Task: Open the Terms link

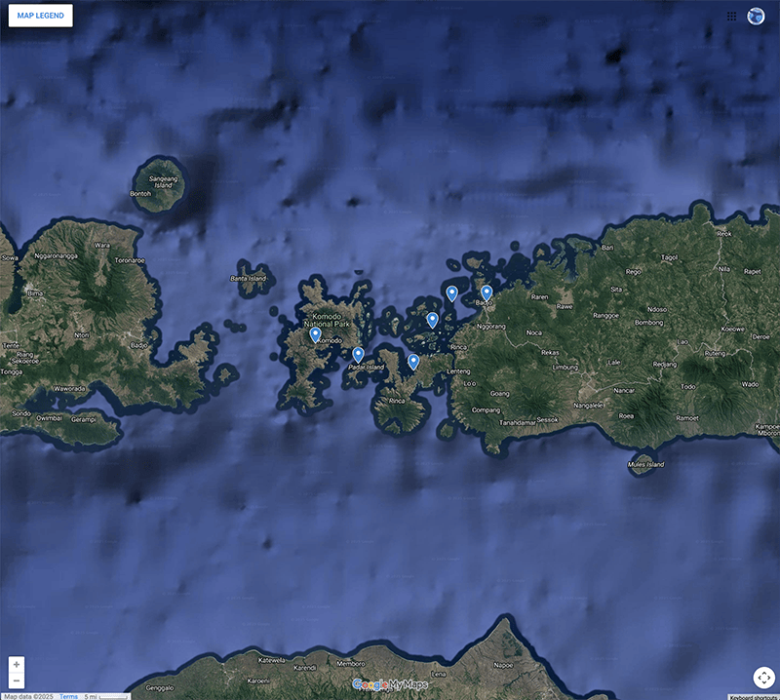Action: coord(68,696)
